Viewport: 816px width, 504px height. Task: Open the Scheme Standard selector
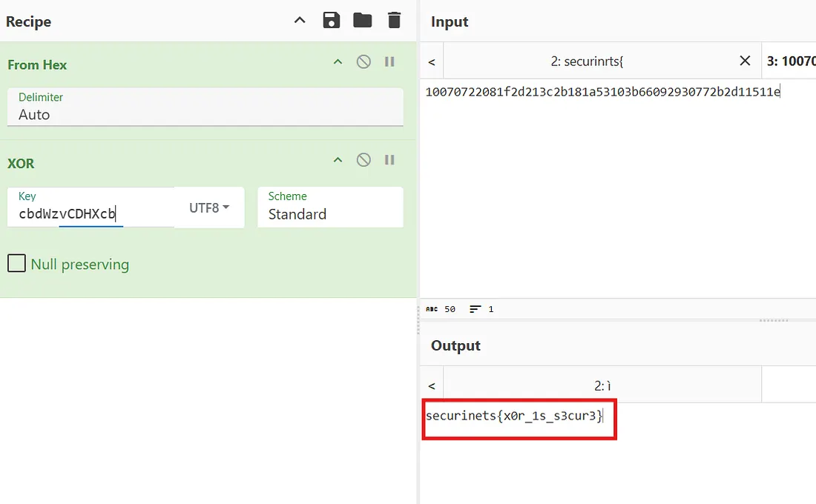330,208
